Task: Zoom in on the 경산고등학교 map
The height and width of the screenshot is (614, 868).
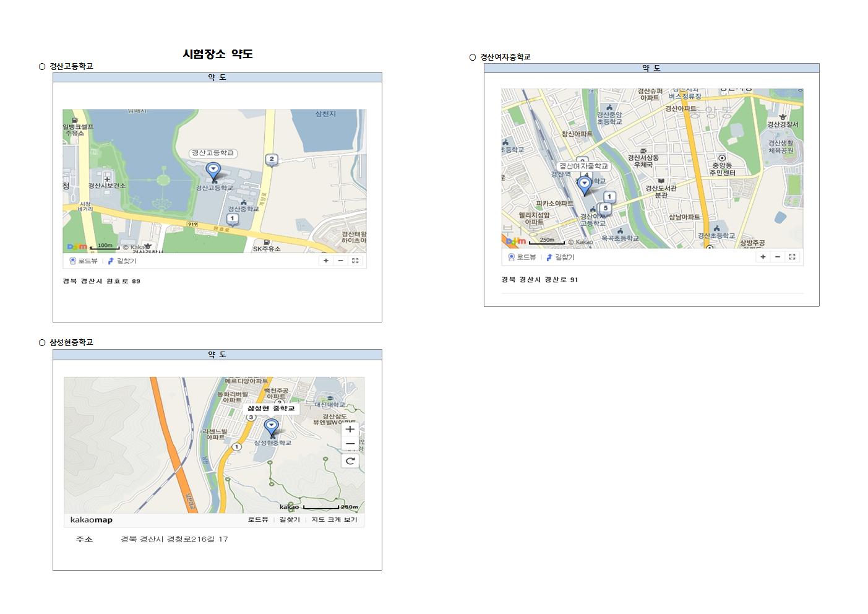Action: (326, 261)
